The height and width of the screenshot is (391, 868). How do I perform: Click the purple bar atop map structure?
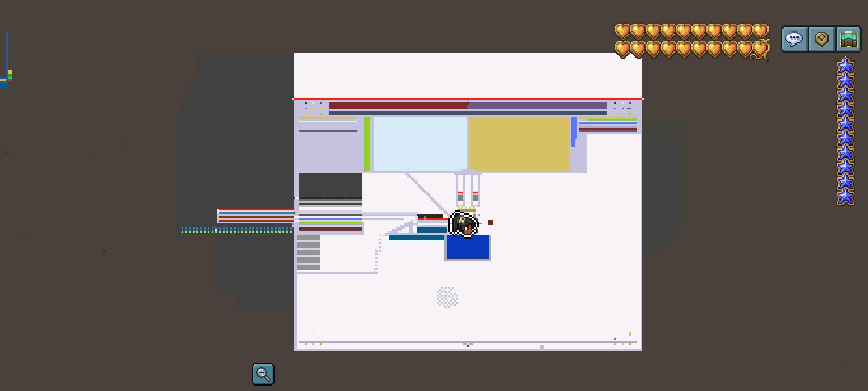[x=537, y=106]
